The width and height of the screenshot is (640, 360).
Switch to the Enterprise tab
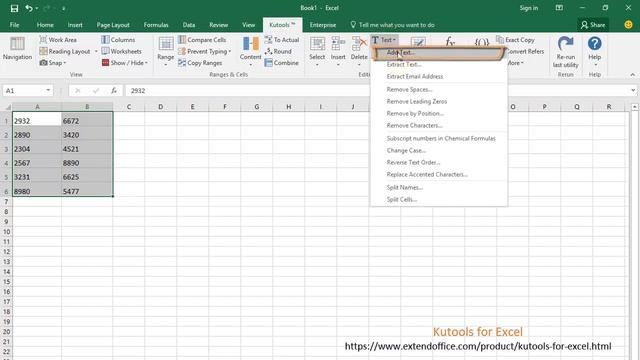tap(323, 25)
